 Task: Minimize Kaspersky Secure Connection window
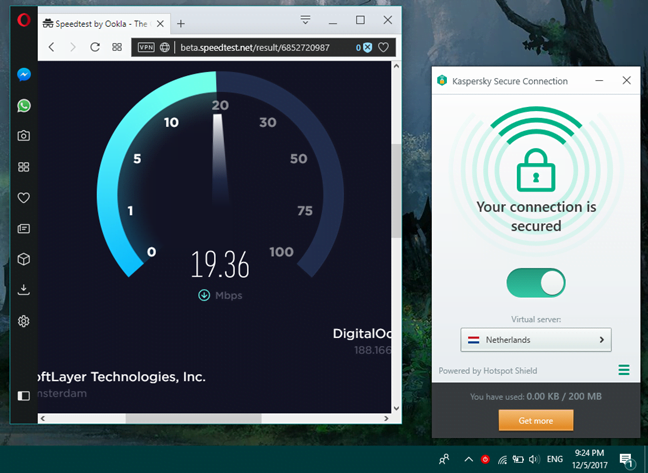click(x=599, y=81)
